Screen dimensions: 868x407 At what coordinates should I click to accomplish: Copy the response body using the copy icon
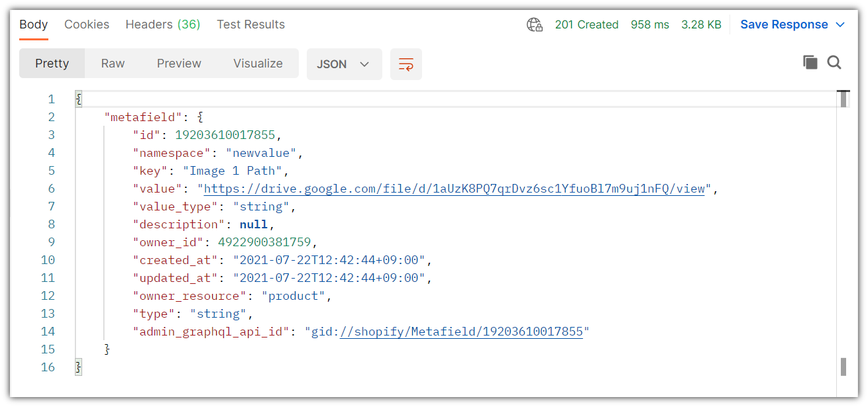point(810,62)
